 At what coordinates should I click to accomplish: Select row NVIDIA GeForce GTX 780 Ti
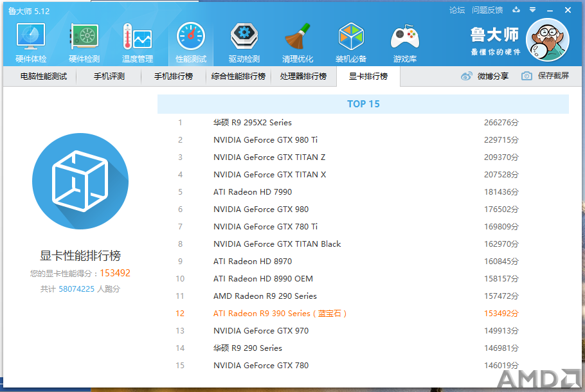point(363,226)
